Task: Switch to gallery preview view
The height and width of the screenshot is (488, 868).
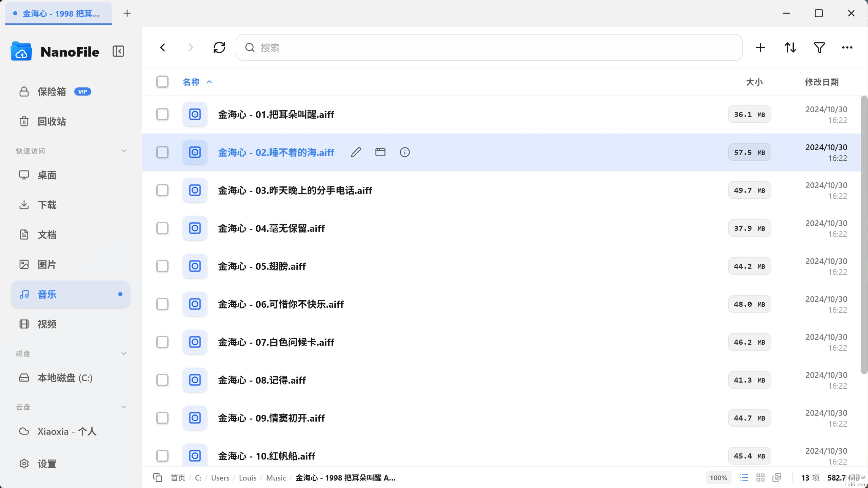Action: pos(777,477)
